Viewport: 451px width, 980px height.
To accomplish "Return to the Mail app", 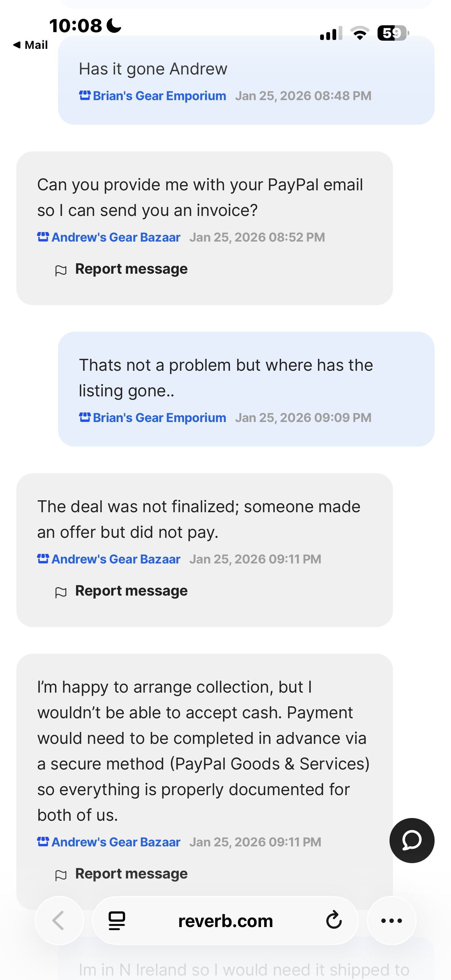I will point(30,45).
